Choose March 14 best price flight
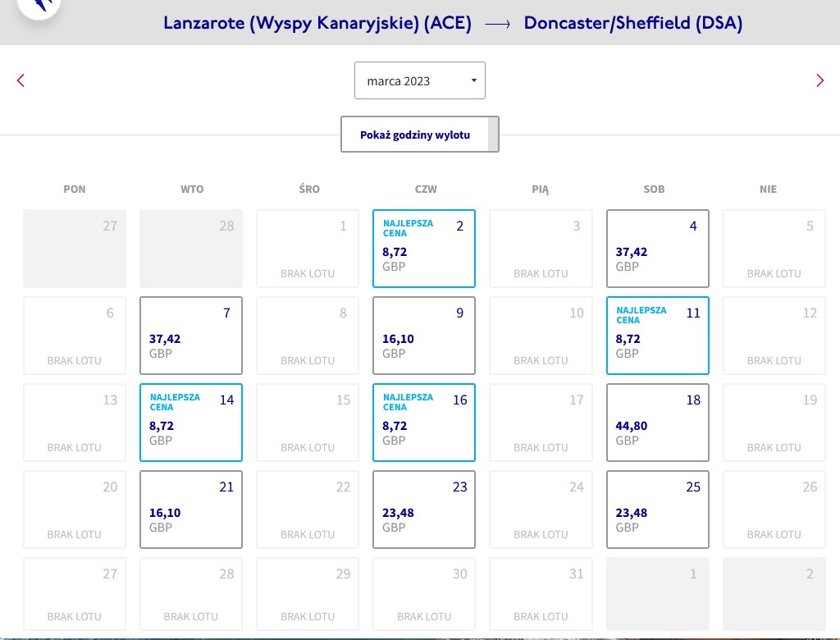Image resolution: width=840 pixels, height=640 pixels. [190, 423]
